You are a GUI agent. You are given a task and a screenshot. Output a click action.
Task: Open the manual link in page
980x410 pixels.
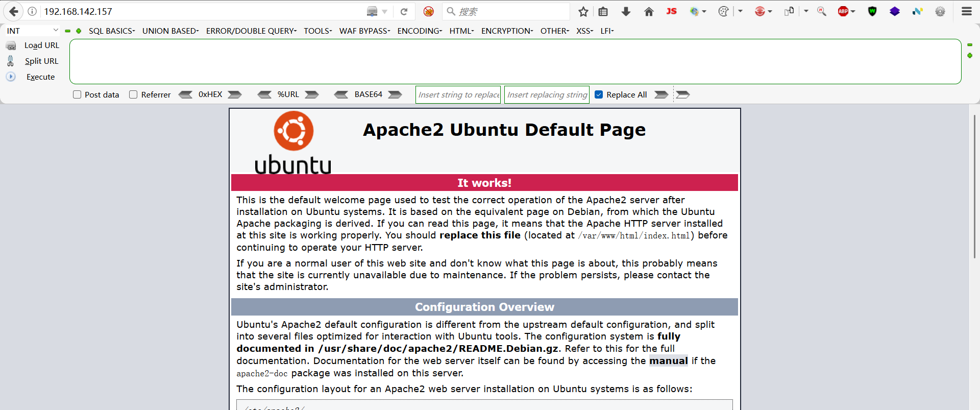click(x=669, y=360)
